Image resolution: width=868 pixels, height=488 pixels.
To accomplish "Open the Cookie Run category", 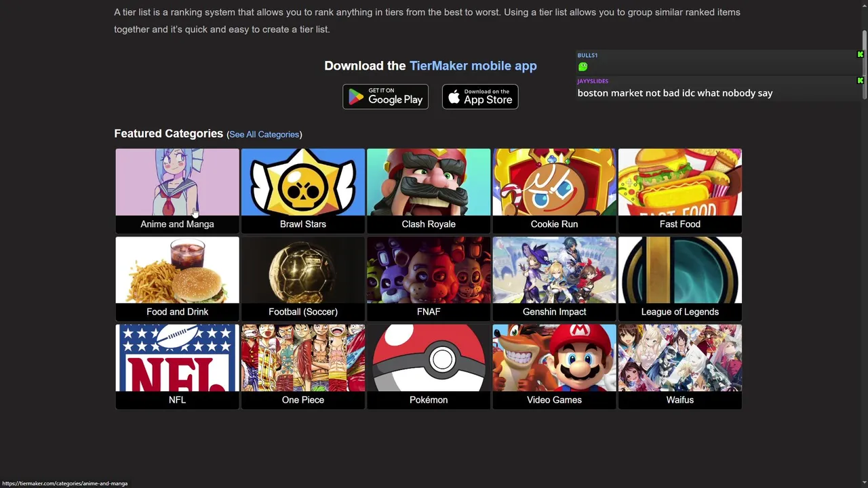I will pos(554,190).
